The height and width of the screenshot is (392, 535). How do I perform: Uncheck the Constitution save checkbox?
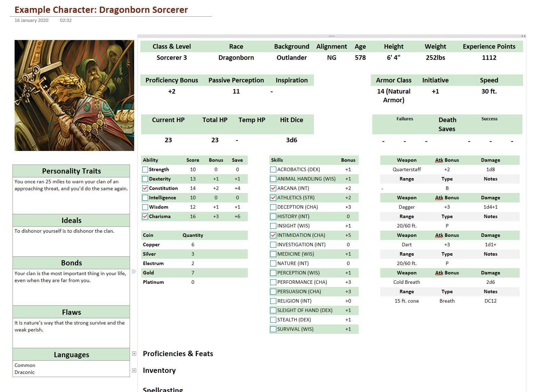(145, 189)
